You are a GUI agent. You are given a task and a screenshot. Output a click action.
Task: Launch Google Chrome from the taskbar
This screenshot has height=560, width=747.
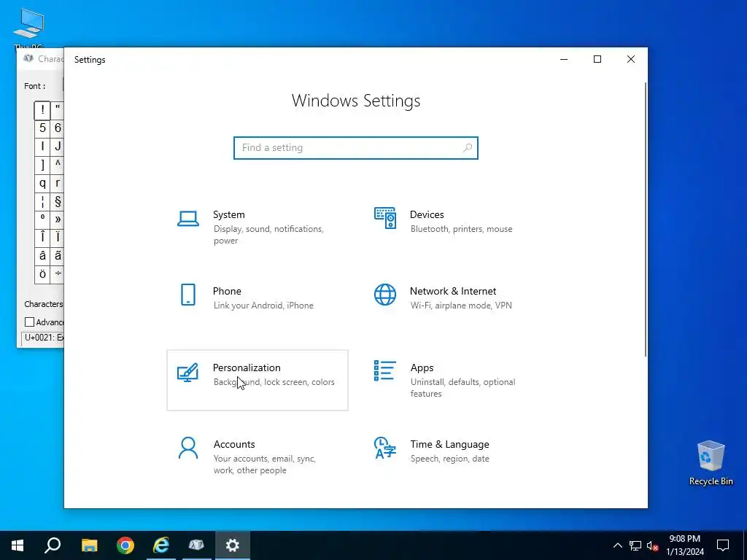coord(125,545)
